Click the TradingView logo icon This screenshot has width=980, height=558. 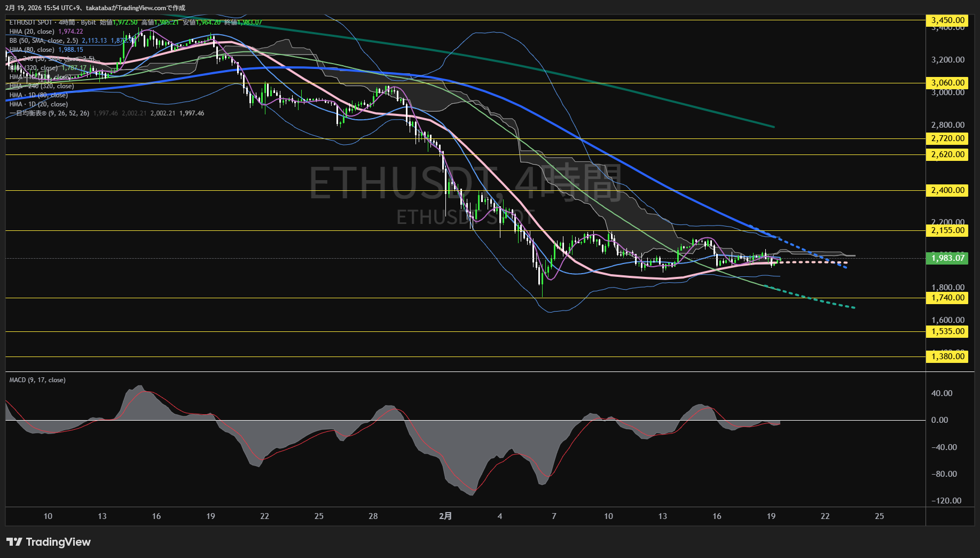[x=14, y=542]
